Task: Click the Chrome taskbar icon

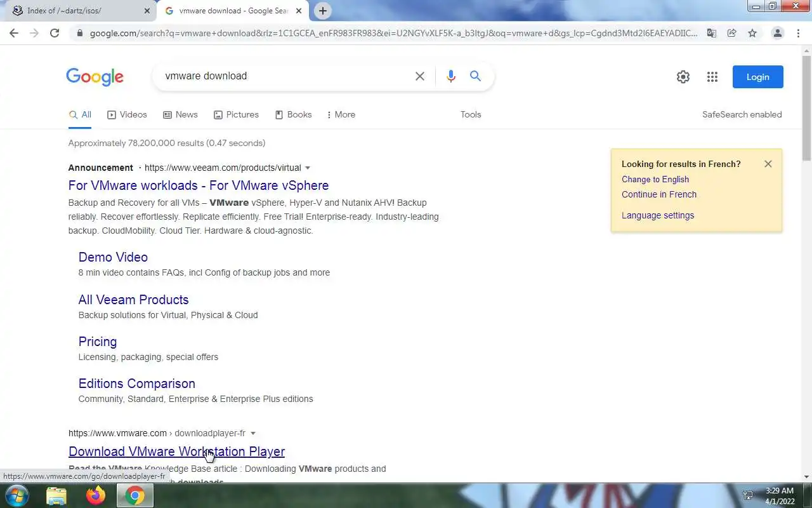Action: coord(134,495)
